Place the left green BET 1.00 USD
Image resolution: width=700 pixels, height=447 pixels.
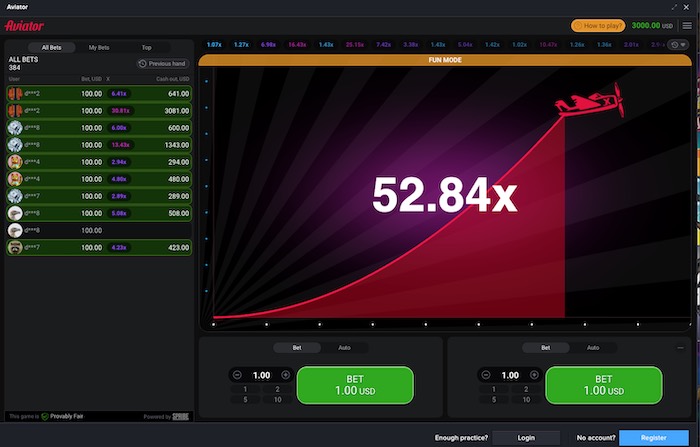click(x=355, y=385)
